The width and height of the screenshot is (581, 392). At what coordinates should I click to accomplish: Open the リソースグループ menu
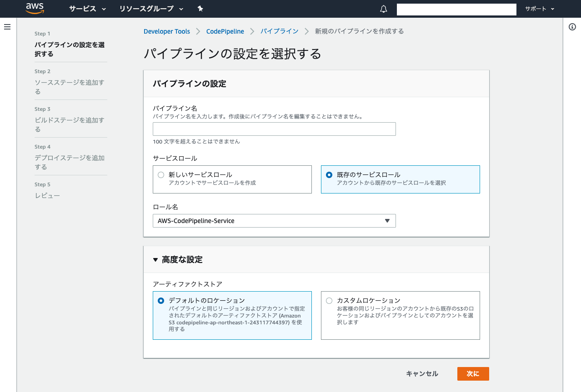pyautogui.click(x=146, y=9)
